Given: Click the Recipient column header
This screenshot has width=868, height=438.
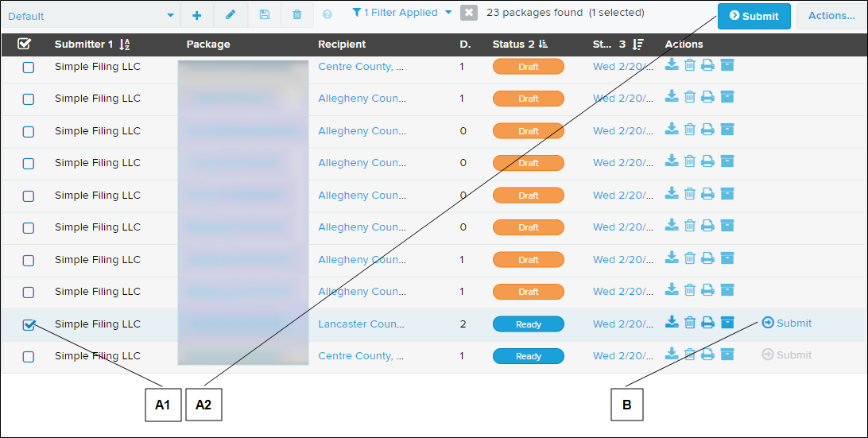Looking at the screenshot, I should pos(342,45).
